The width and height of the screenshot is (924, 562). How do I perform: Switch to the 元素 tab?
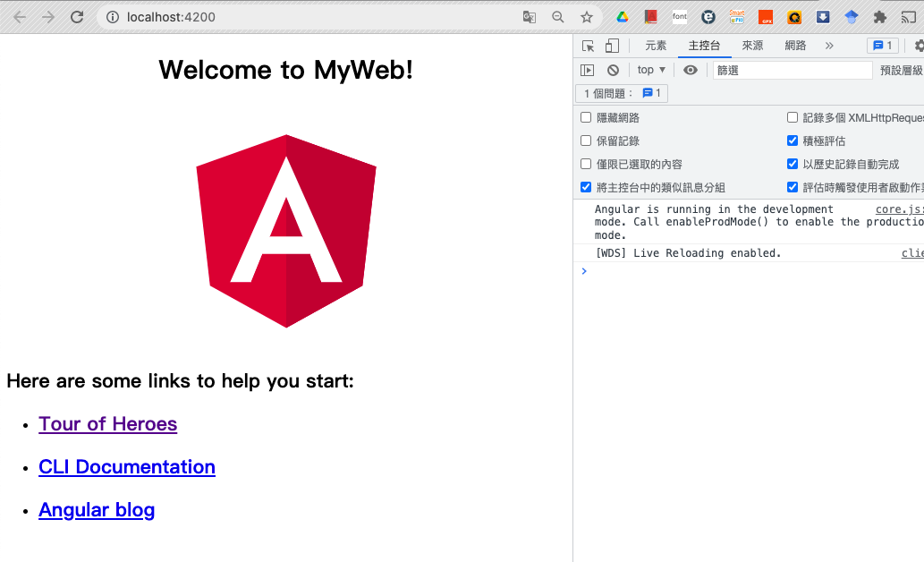(656, 46)
